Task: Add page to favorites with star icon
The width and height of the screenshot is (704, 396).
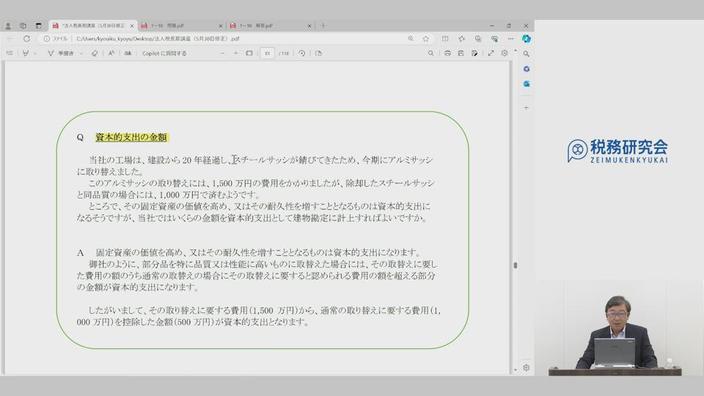Action: (x=426, y=39)
